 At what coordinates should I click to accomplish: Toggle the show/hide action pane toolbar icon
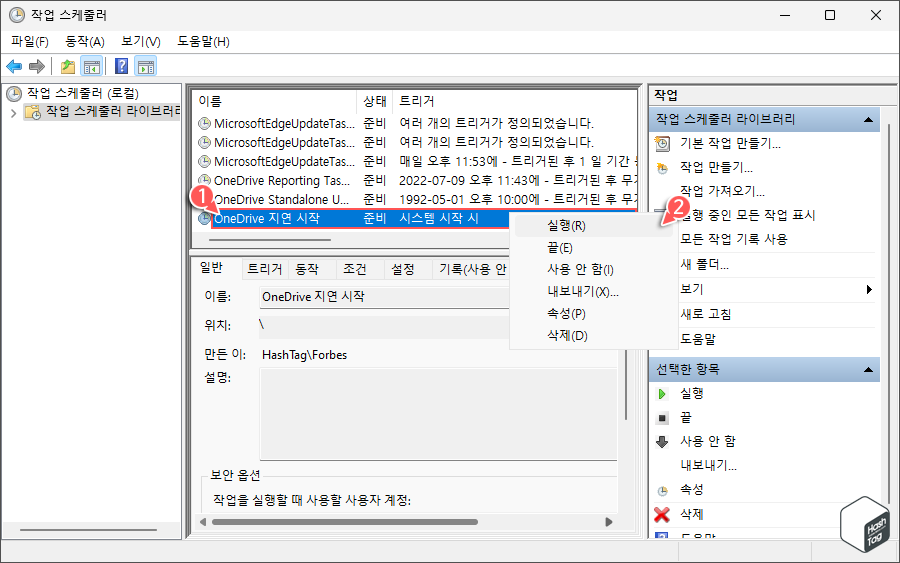click(146, 67)
